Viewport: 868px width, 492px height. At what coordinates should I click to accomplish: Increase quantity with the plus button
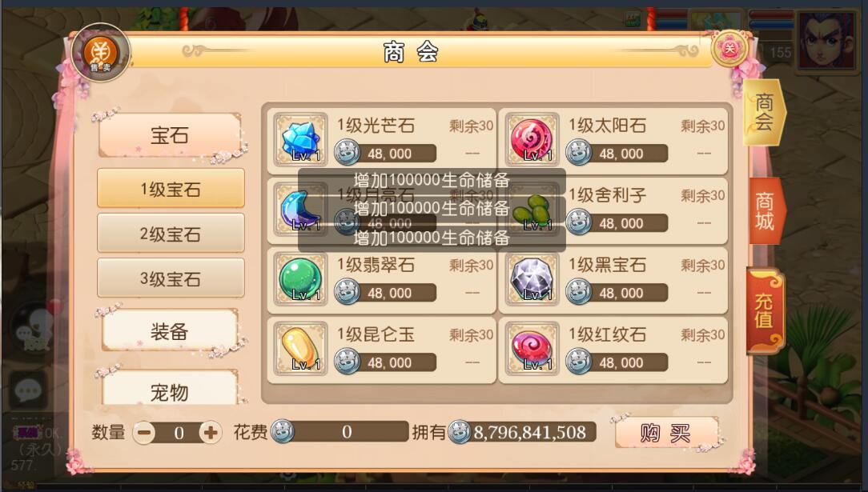pyautogui.click(x=211, y=432)
